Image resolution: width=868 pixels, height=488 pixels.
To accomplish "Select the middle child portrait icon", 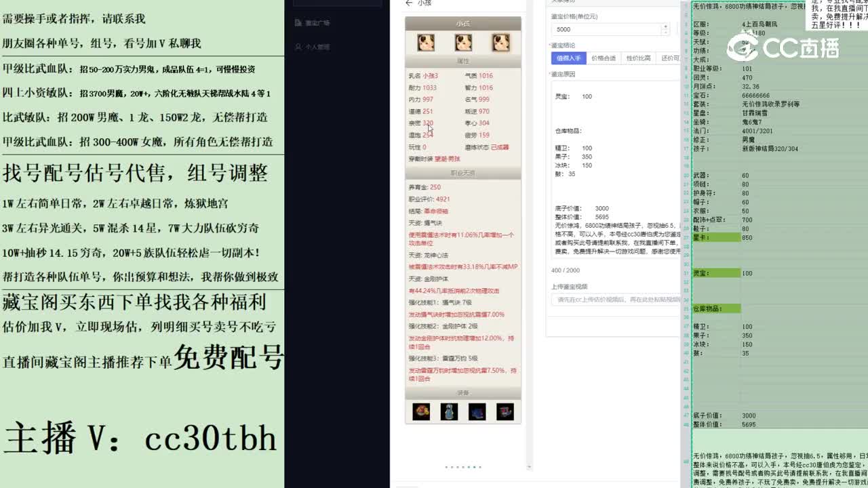I will pos(463,43).
